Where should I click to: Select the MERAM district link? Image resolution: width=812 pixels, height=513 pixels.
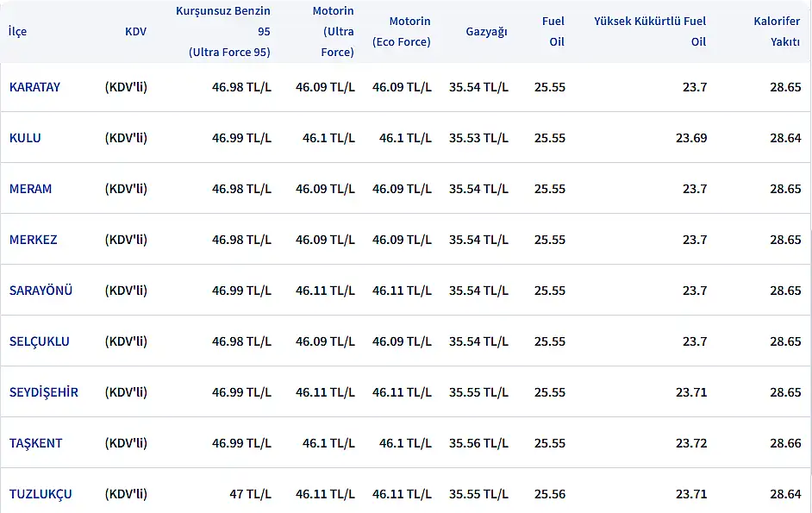click(30, 189)
